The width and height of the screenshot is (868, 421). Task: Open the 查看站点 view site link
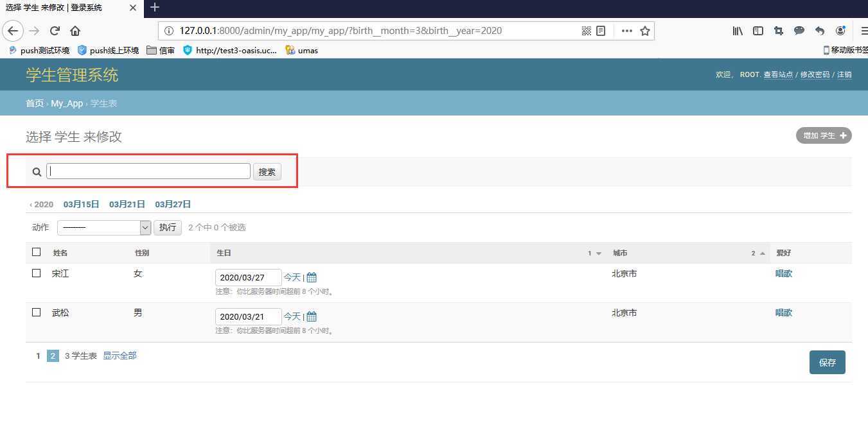pos(778,74)
